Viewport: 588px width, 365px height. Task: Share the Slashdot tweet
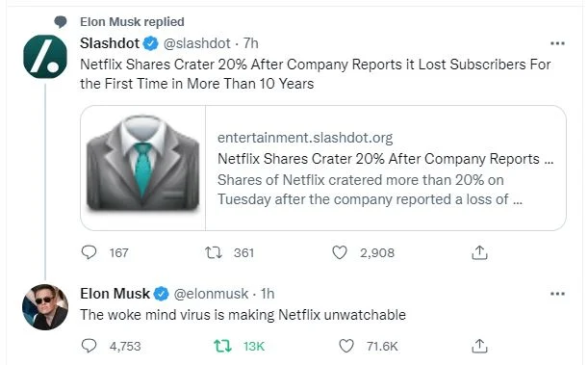(479, 252)
